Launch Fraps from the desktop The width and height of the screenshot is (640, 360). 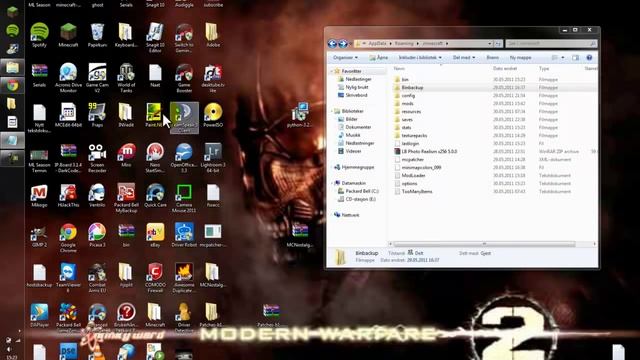pyautogui.click(x=97, y=115)
